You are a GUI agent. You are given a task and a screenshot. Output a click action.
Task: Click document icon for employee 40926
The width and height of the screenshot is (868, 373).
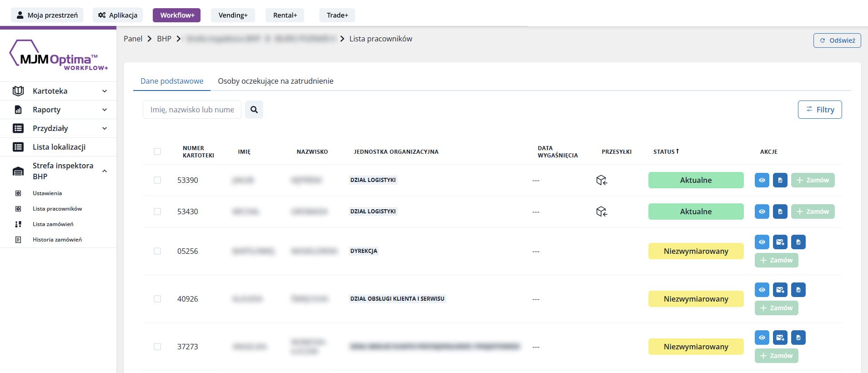(x=798, y=290)
